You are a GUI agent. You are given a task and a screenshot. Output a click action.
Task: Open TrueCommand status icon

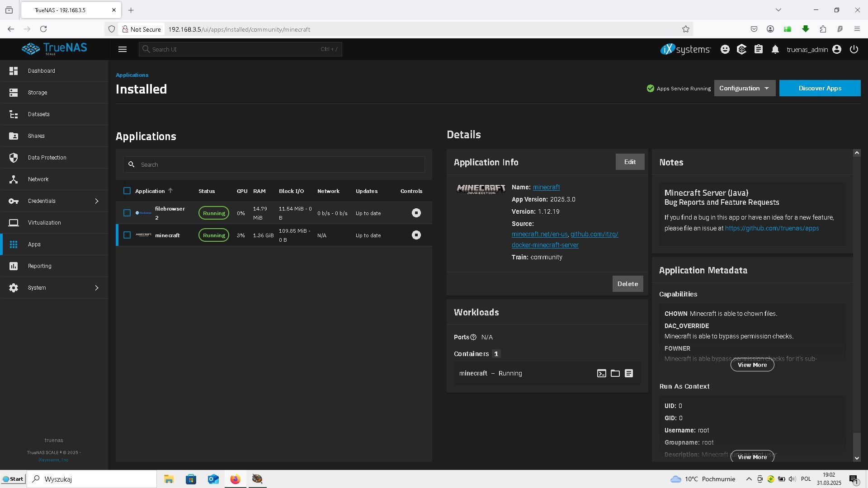741,49
